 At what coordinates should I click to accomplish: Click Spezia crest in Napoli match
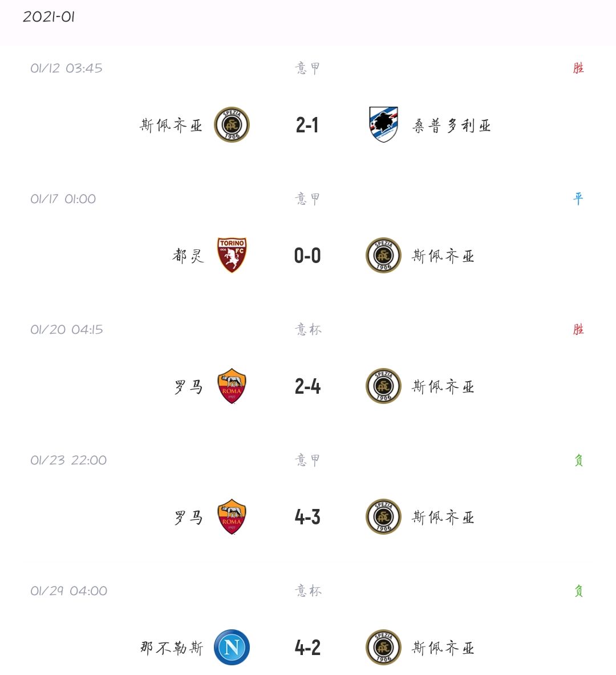[x=383, y=647]
